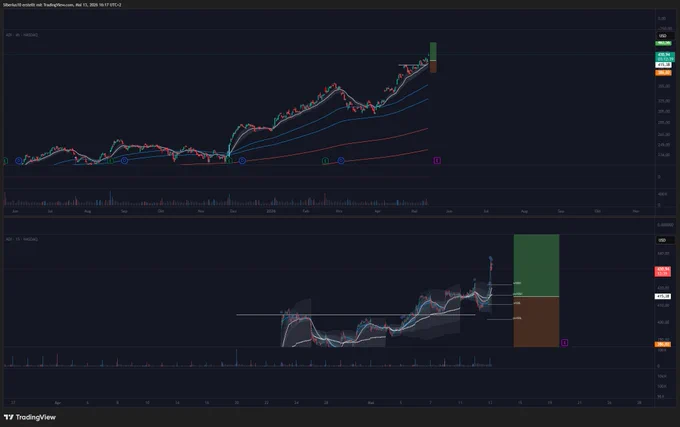Screen dimensions: 680x427
Task: Click the green earnings marker near Dez
Action: 229,160
